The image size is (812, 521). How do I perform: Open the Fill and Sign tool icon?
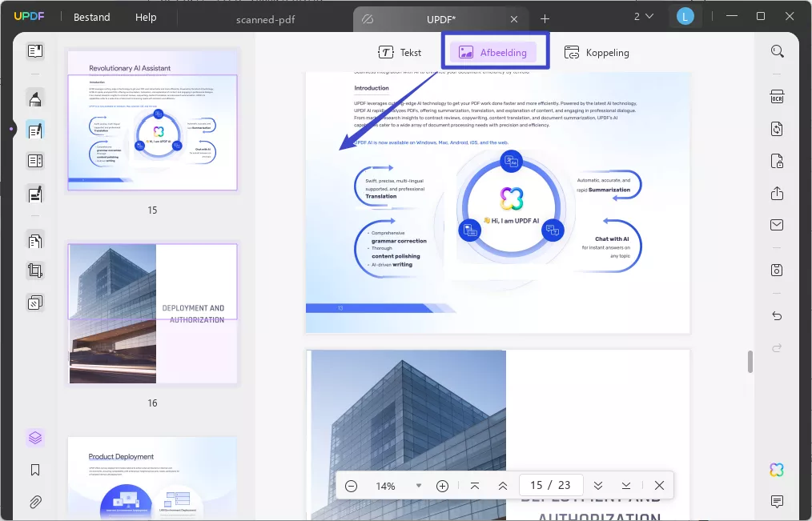click(35, 194)
